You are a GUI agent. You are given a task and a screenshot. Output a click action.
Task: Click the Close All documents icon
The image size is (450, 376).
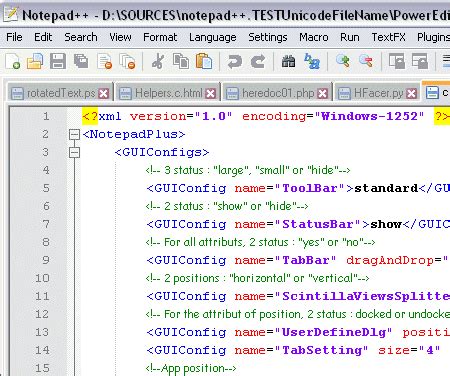127,62
